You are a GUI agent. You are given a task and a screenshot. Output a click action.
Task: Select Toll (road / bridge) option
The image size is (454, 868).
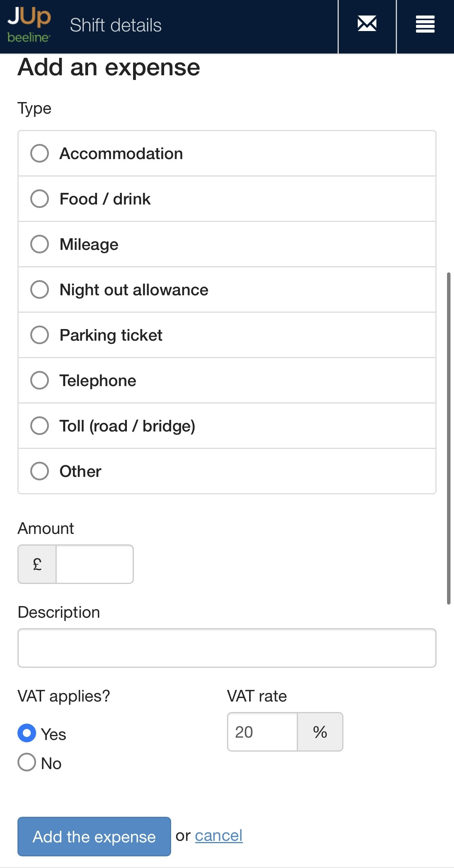pos(40,426)
